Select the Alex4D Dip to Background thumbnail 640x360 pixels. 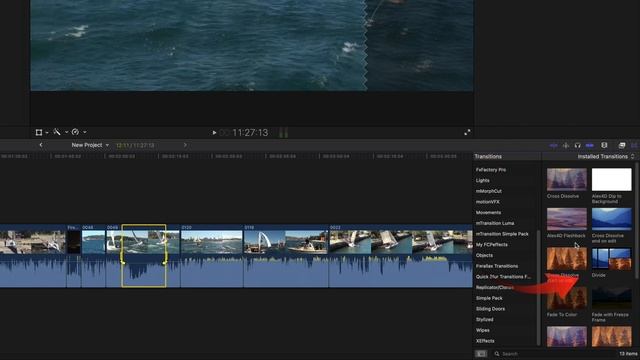point(611,179)
